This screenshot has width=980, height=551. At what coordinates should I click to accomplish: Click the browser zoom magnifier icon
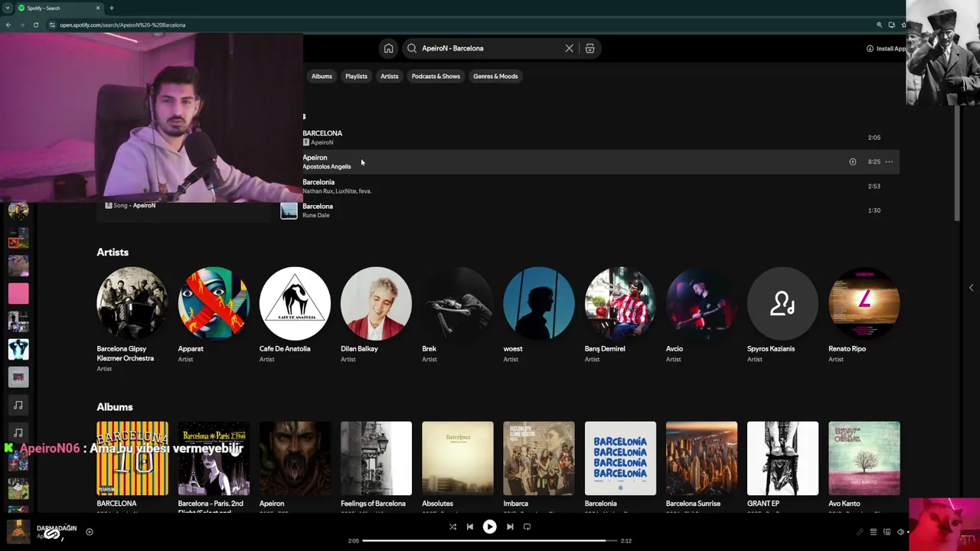(879, 24)
